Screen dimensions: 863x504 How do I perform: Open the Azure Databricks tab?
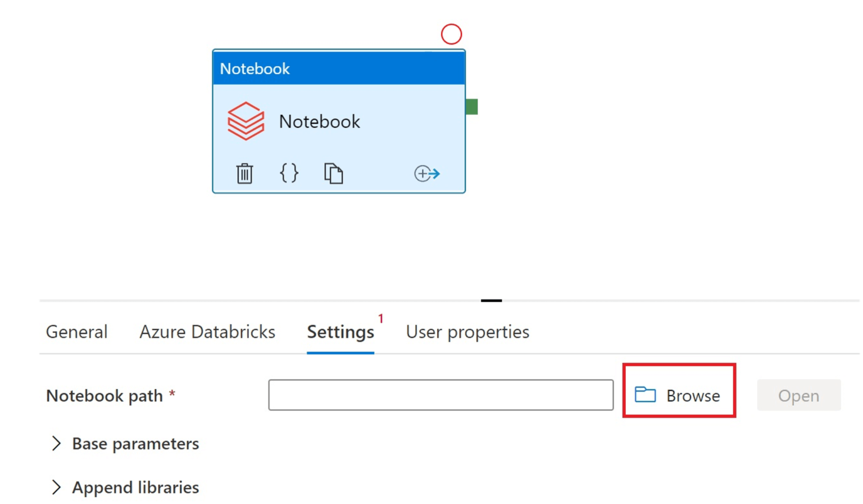click(207, 332)
